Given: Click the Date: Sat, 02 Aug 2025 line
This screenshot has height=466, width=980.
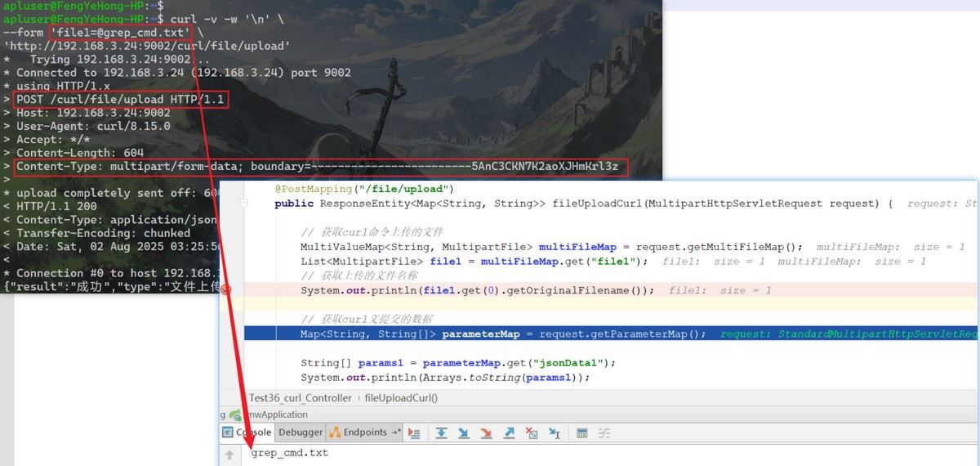Looking at the screenshot, I should (111, 247).
